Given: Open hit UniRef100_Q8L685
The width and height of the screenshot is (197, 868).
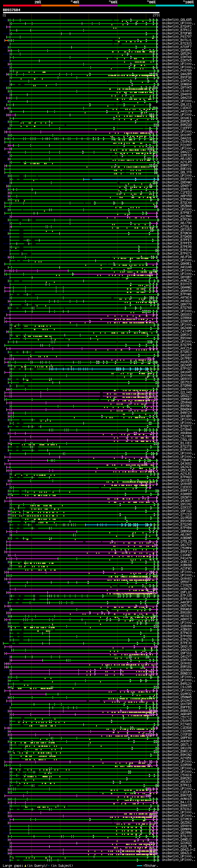Looking at the screenshot, I should point(177,20).
